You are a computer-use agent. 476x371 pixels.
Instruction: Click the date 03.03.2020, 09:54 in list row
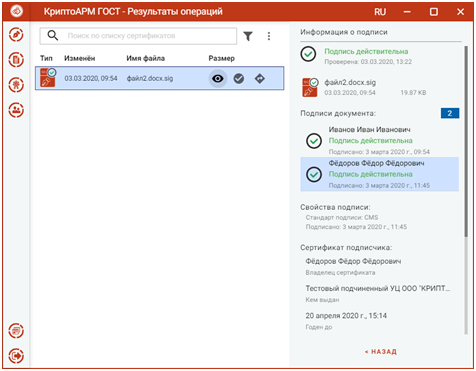pyautogui.click(x=91, y=79)
